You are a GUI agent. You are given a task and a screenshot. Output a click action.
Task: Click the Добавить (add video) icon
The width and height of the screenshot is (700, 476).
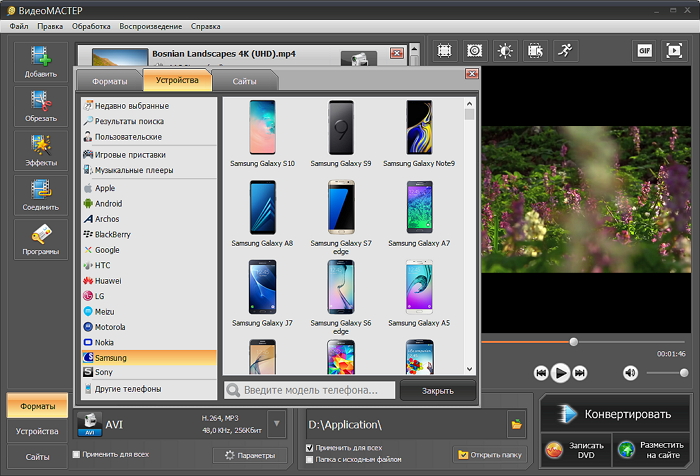coord(41,62)
